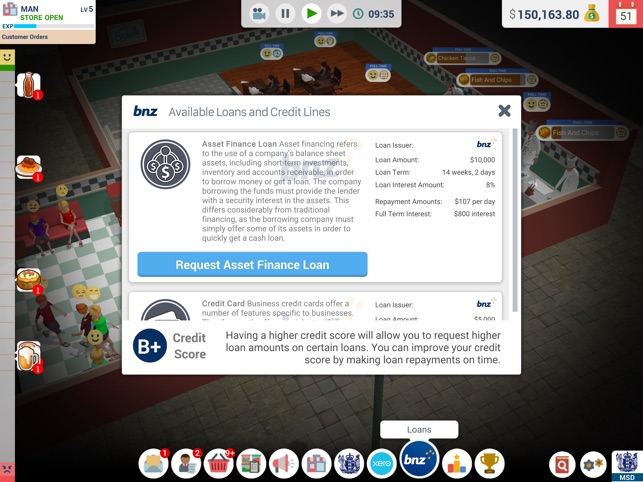Click the MSD crest badge
Viewport: 643px width, 482px height.
[x=627, y=466]
